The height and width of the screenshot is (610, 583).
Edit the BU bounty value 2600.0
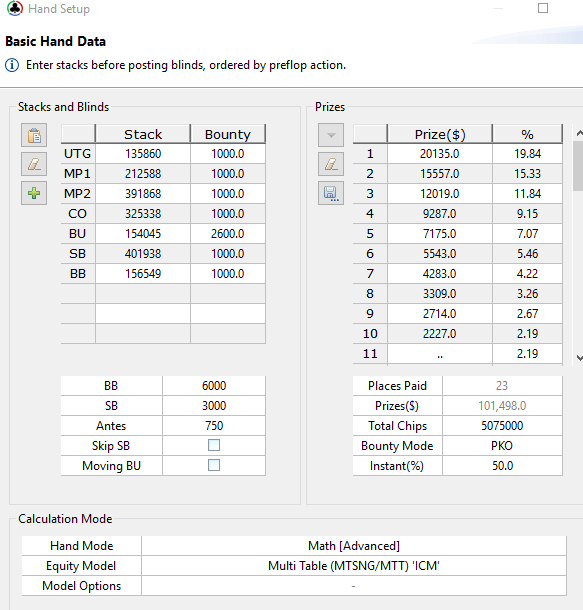click(228, 234)
